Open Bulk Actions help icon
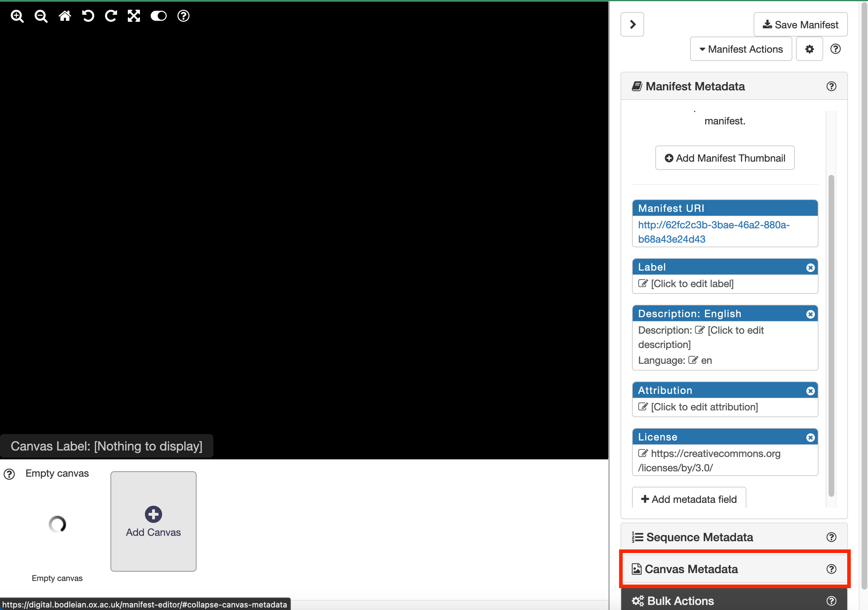 [831, 601]
